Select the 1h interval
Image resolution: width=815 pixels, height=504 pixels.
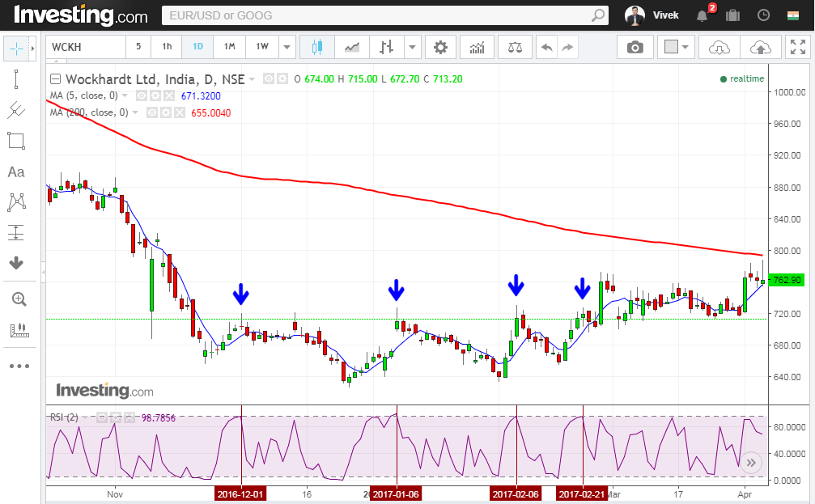[x=167, y=47]
